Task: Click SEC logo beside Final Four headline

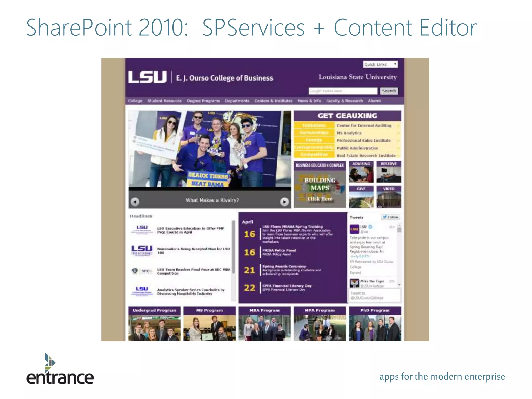Action: click(142, 271)
